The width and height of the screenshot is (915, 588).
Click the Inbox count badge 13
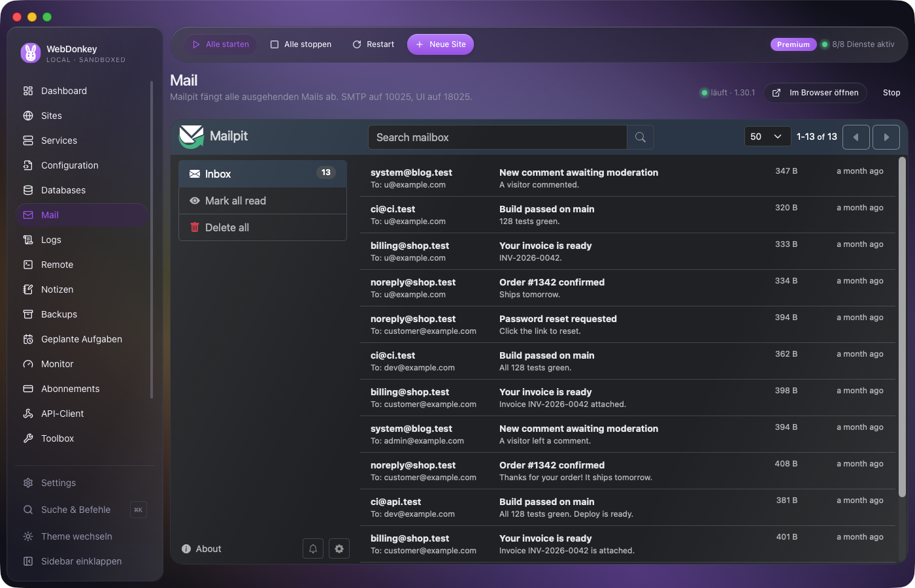pyautogui.click(x=326, y=172)
